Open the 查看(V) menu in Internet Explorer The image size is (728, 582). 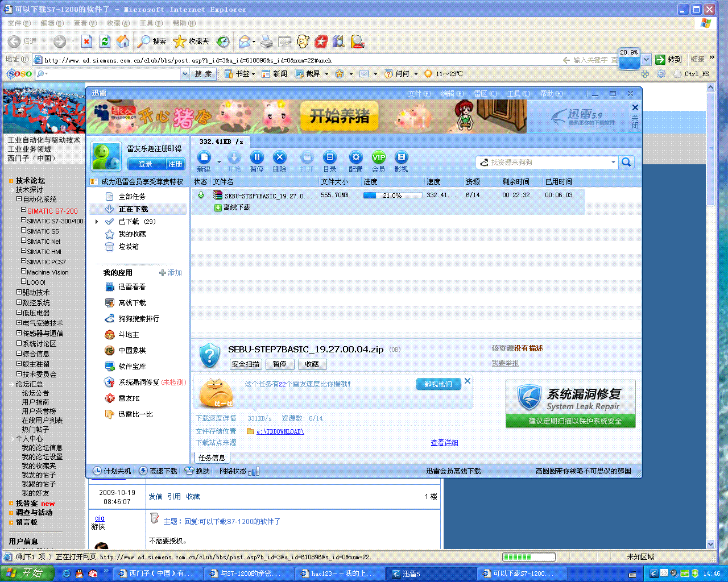click(84, 23)
